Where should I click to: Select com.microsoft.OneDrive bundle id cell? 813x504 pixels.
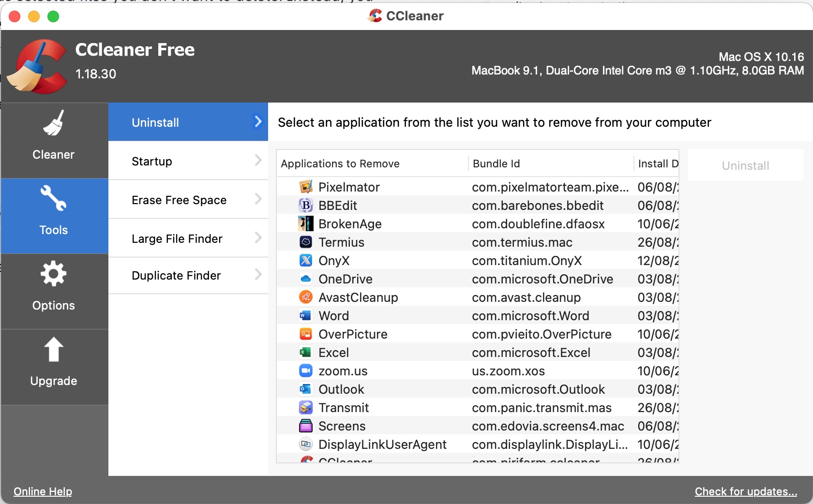(542, 279)
